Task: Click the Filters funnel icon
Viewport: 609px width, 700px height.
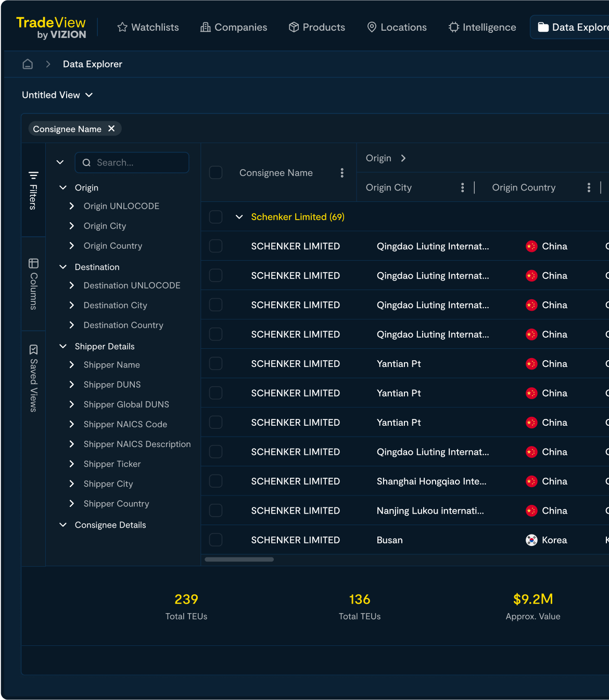Action: [x=33, y=175]
